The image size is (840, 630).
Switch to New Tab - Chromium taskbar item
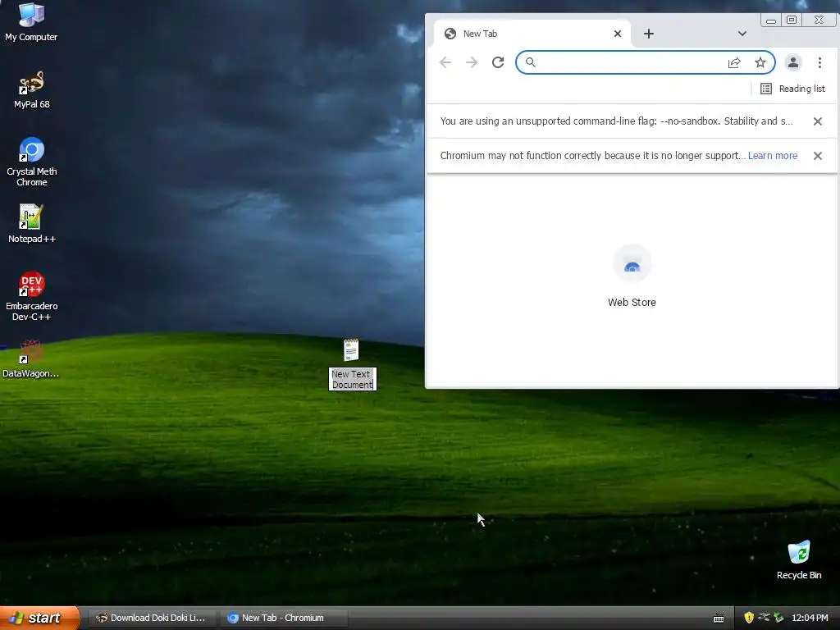click(284, 618)
